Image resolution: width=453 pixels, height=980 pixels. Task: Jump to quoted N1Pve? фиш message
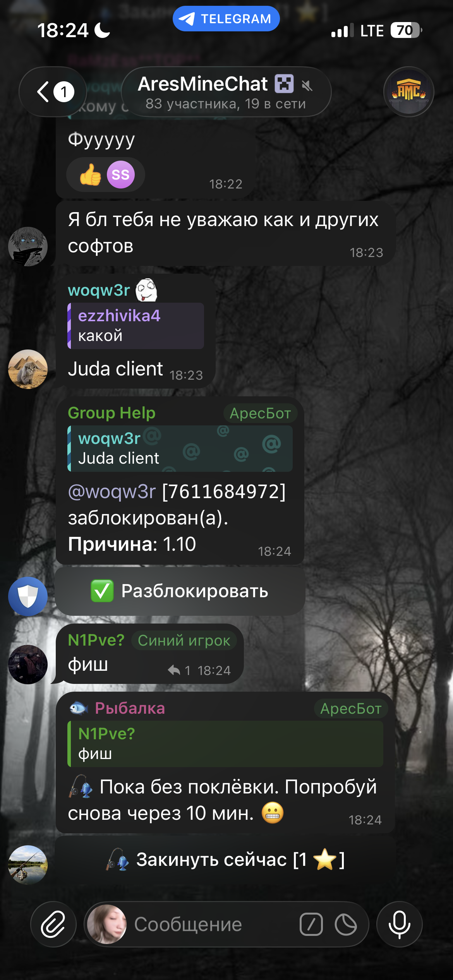coord(225,744)
